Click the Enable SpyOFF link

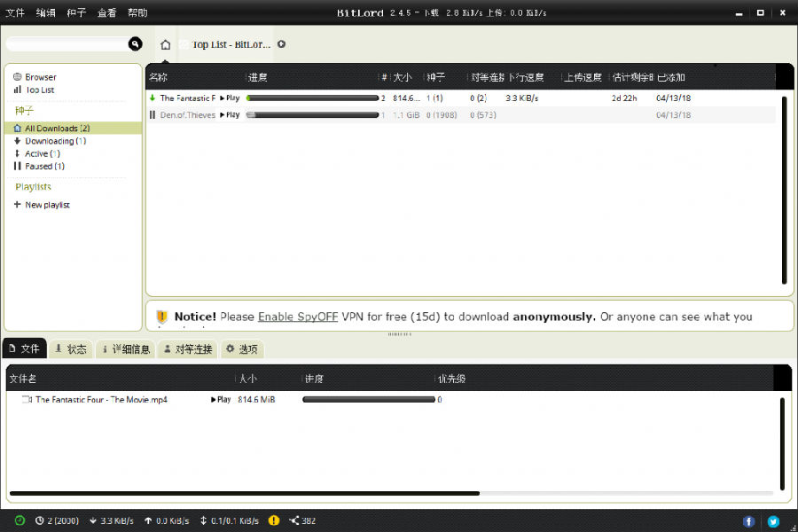[x=298, y=317]
